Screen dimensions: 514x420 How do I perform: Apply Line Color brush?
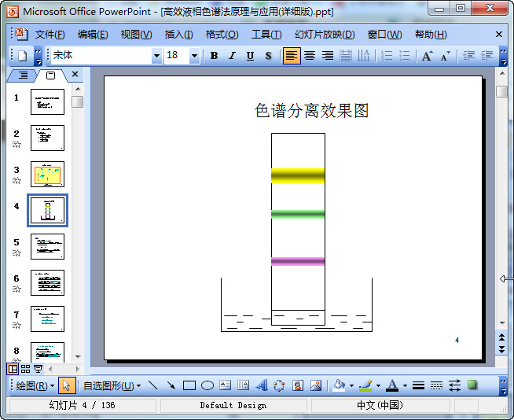(x=365, y=385)
